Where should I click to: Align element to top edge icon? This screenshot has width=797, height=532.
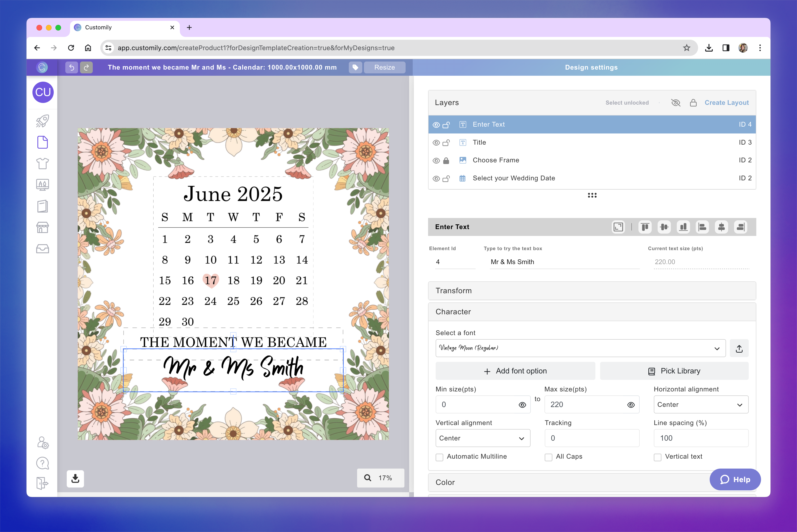point(645,227)
